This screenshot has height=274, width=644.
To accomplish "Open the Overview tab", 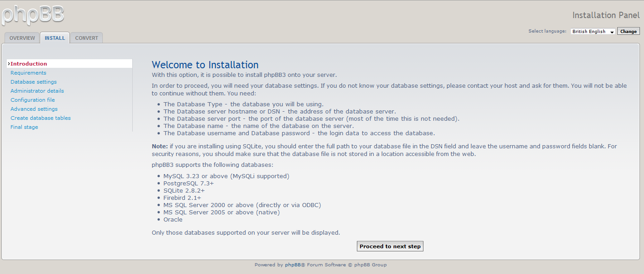I will (x=22, y=38).
